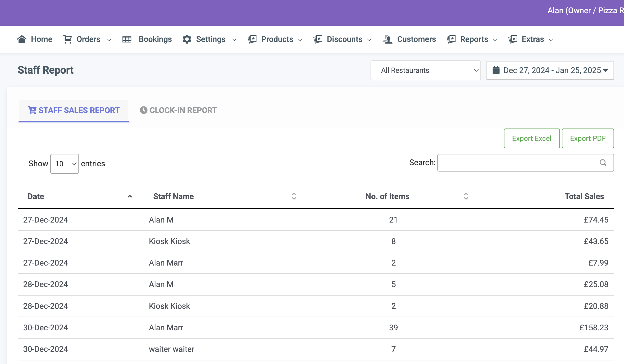Image resolution: width=624 pixels, height=364 pixels.
Task: Click the Bookings table grid icon
Action: tap(127, 39)
